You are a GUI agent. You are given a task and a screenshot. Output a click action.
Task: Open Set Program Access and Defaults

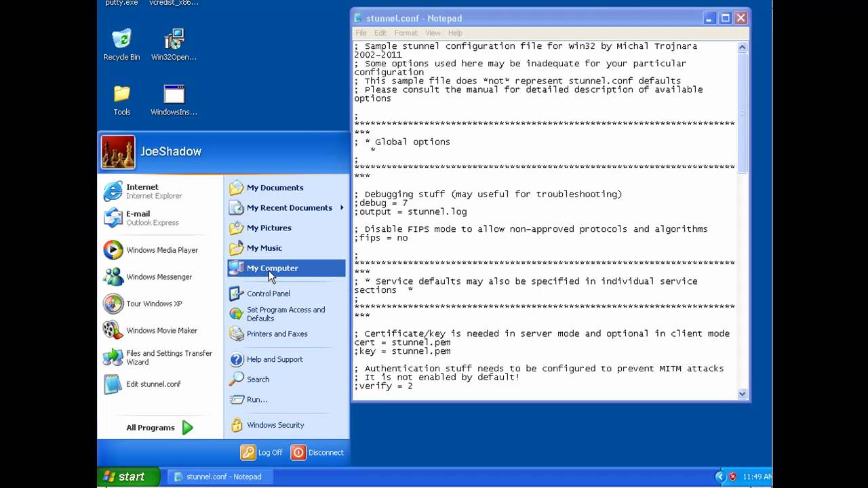click(286, 314)
